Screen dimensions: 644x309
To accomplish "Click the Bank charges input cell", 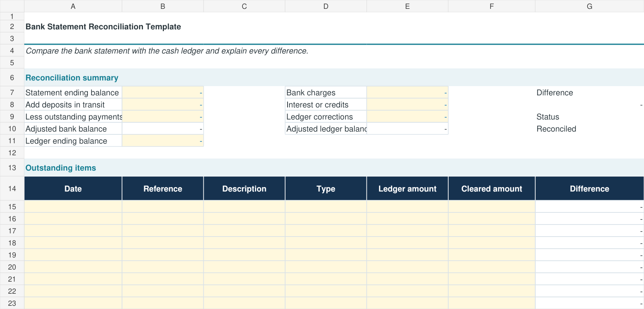I will [x=407, y=93].
